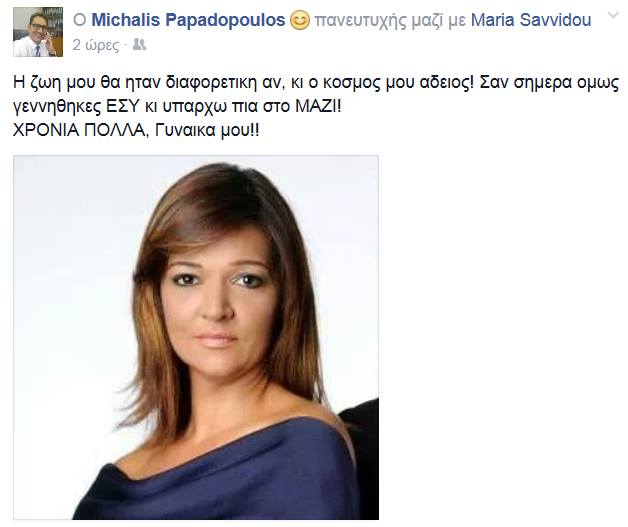This screenshot has height=527, width=628.
Task: Click the "2 ώρες" post timestamp
Action: tap(96, 45)
